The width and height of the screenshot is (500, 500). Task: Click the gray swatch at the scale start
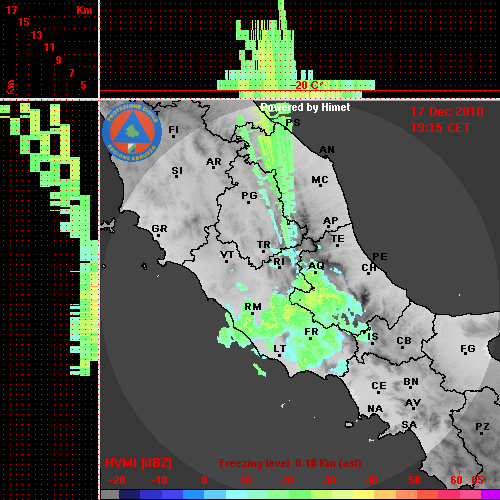point(110,495)
